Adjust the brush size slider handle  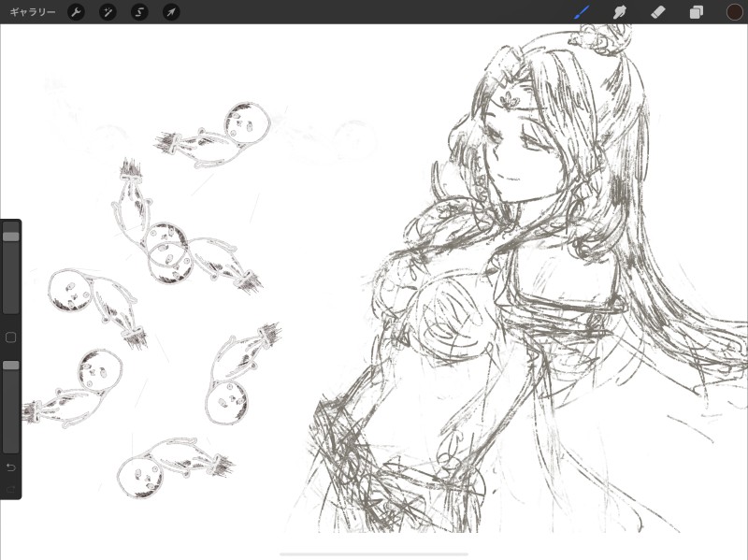(x=11, y=237)
